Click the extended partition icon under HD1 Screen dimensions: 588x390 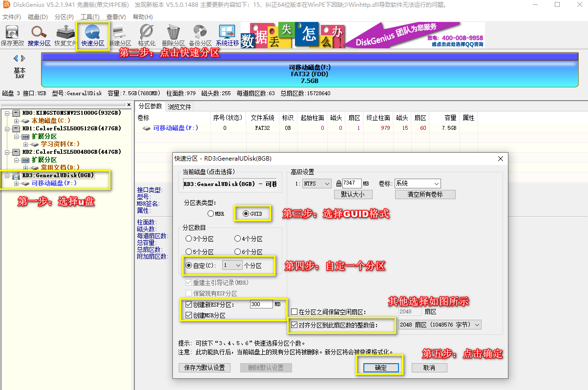click(x=26, y=136)
